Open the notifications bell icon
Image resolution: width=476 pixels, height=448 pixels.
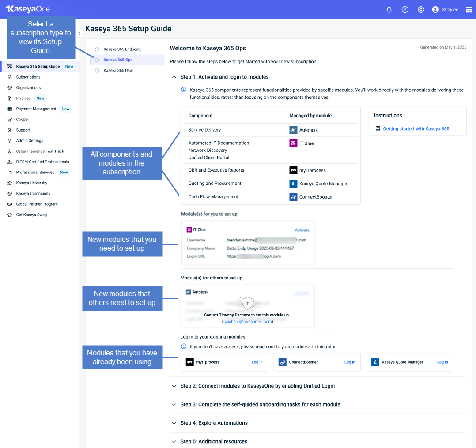tap(389, 10)
